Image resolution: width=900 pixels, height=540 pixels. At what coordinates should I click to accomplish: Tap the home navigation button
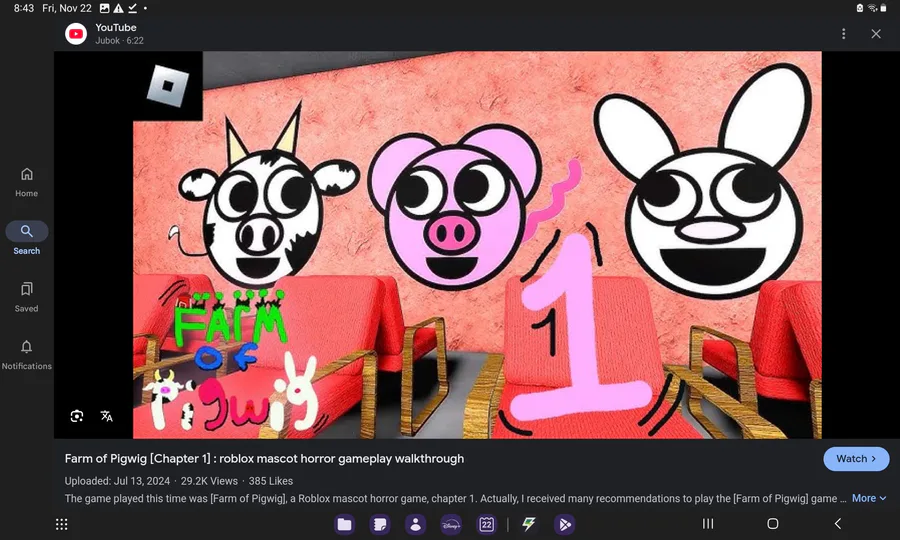point(773,523)
